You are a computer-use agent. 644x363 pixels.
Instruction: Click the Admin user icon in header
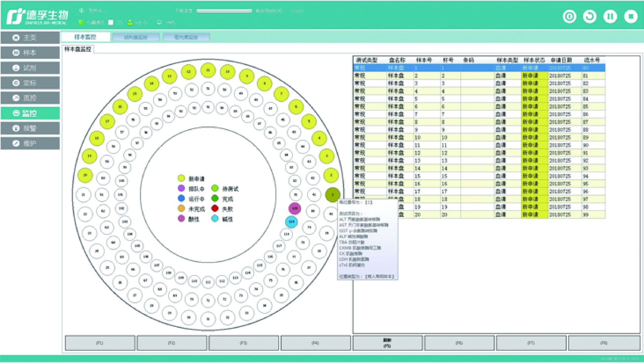tap(130, 23)
